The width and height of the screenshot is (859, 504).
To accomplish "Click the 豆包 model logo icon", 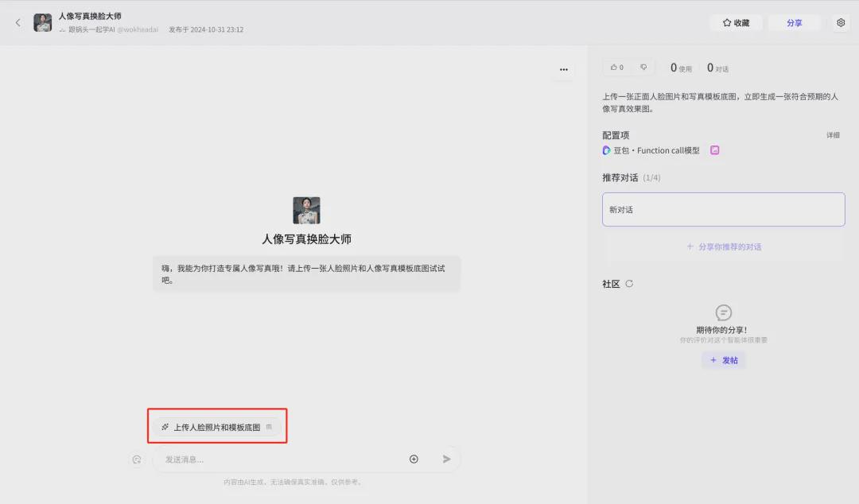I will 607,150.
